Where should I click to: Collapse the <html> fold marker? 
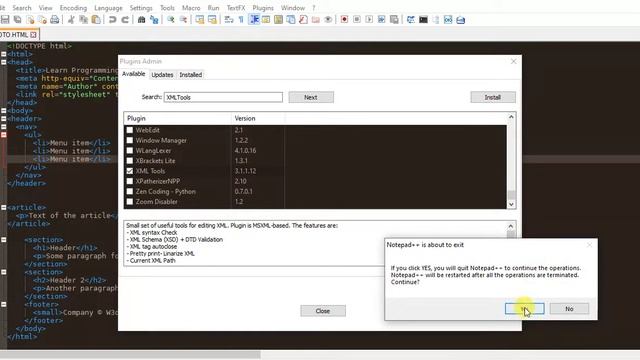coord(4,54)
